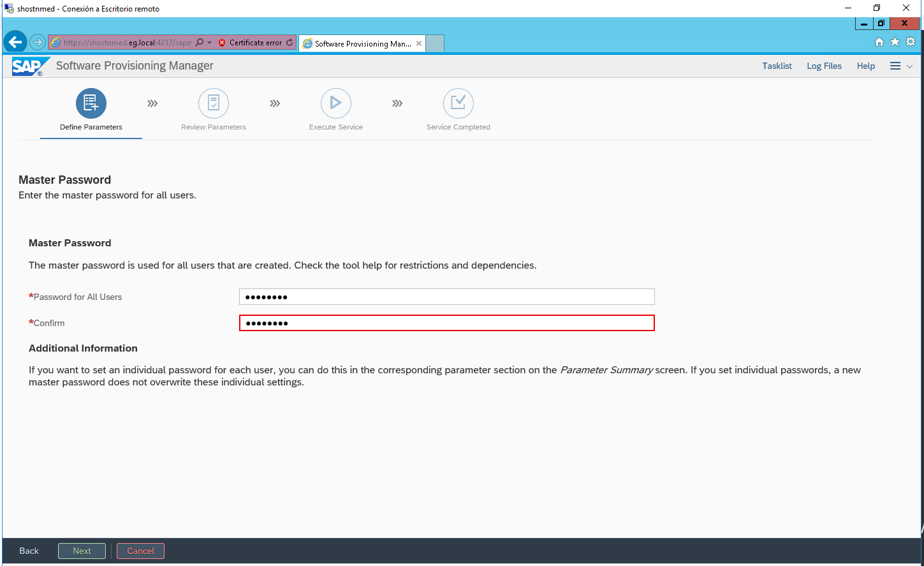Viewport: 924px width, 566px height.
Task: Click the Back button
Action: pos(29,551)
